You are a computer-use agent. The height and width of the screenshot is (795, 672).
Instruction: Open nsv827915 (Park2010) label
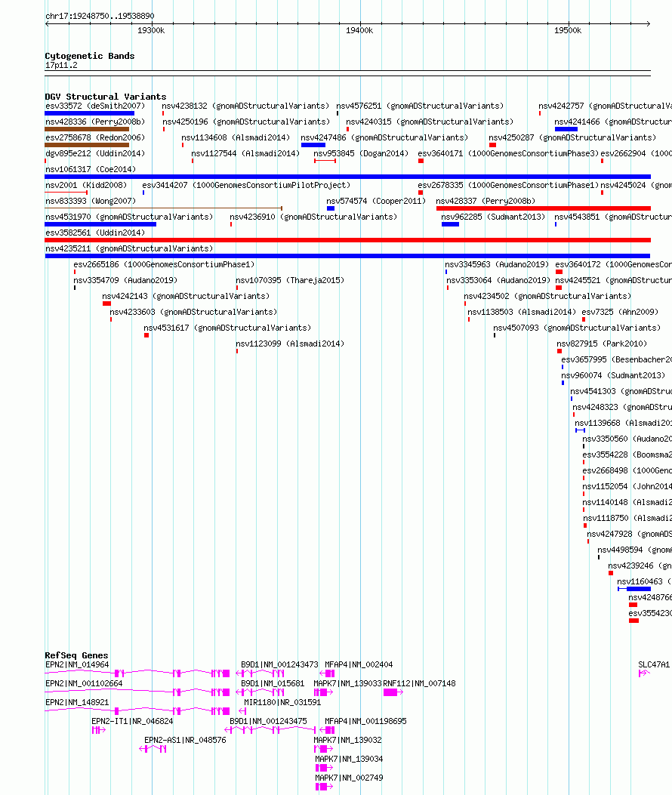point(602,344)
